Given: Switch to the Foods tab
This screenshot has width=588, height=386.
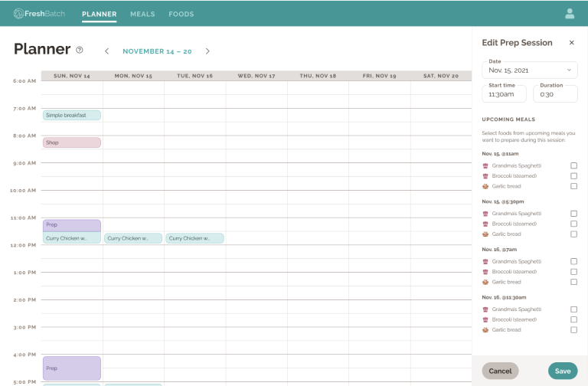Looking at the screenshot, I should (181, 14).
